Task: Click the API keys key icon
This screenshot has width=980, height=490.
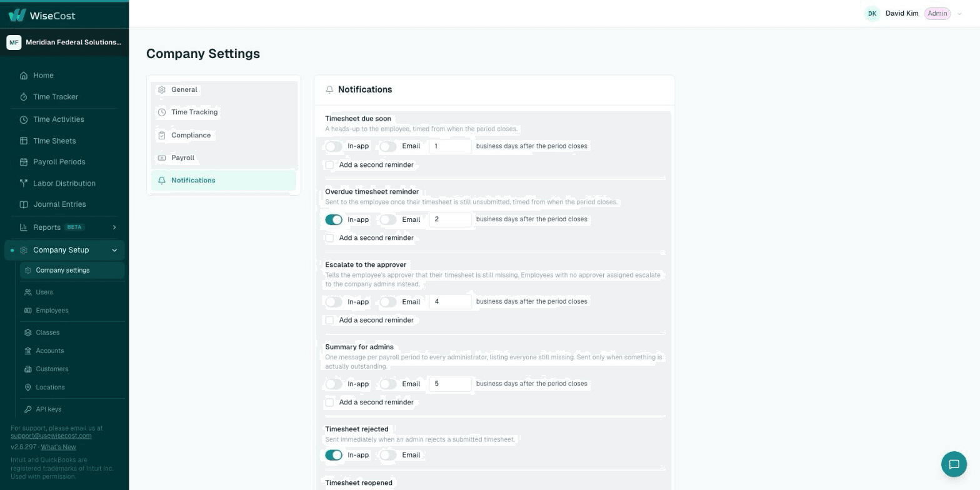Action: click(28, 409)
